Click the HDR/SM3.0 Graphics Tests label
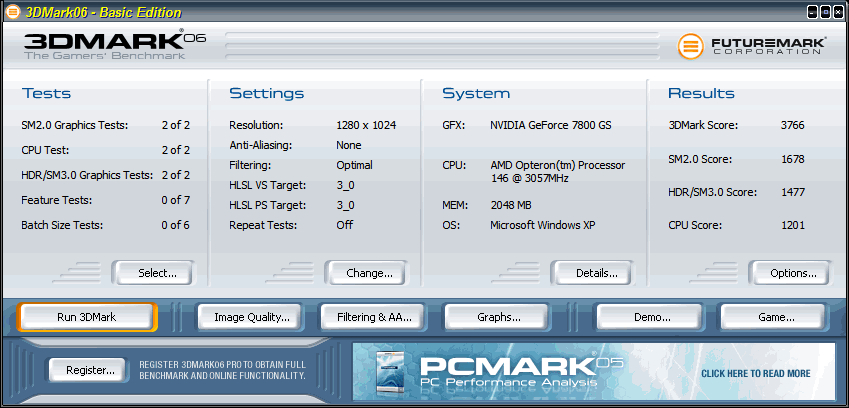 point(87,175)
